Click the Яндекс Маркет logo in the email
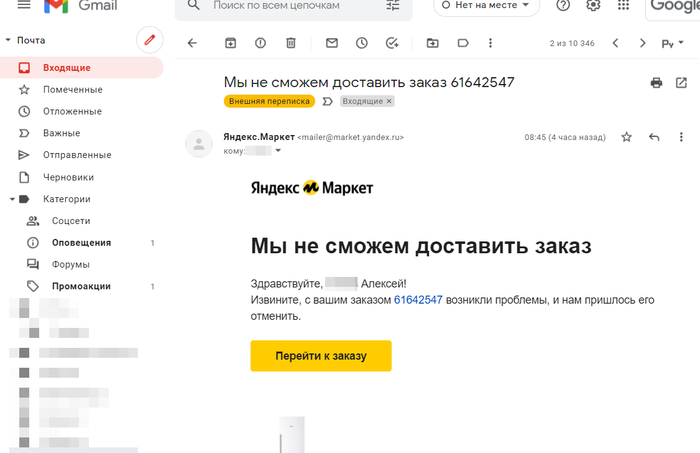The image size is (700, 453). pos(312,188)
